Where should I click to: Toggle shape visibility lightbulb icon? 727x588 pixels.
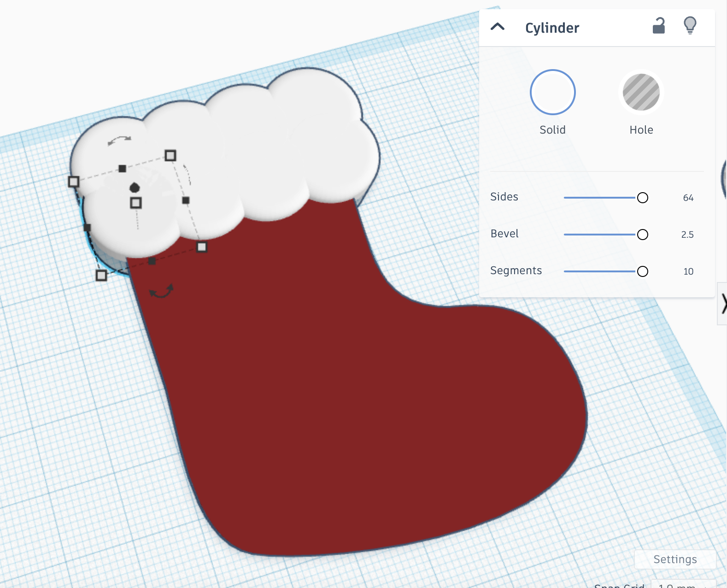pyautogui.click(x=690, y=25)
